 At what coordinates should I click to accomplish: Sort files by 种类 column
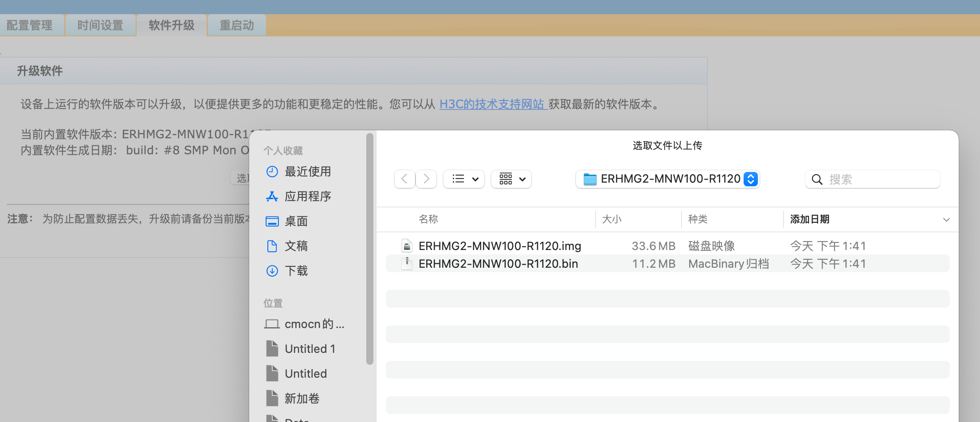pos(698,219)
